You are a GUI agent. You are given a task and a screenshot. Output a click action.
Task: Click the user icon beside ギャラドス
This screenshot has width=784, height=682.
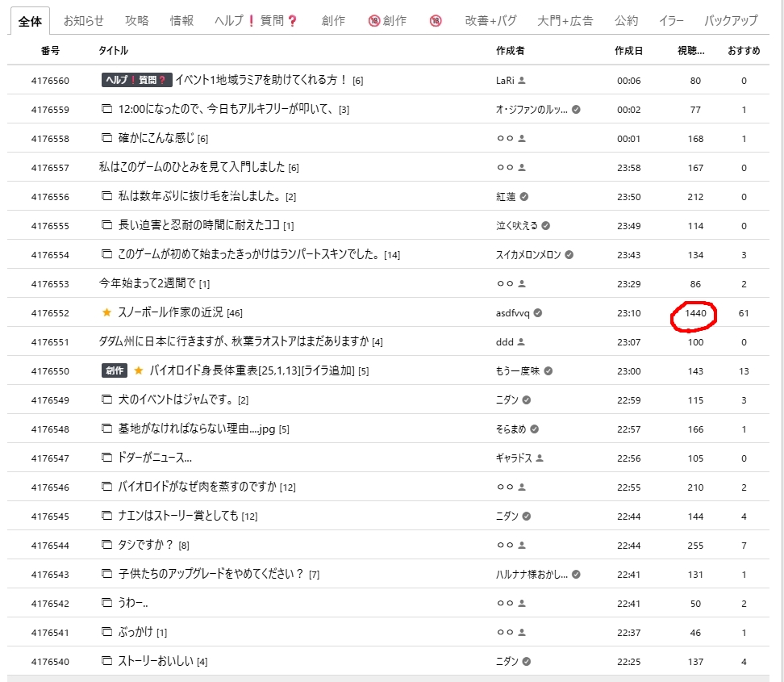(x=540, y=458)
